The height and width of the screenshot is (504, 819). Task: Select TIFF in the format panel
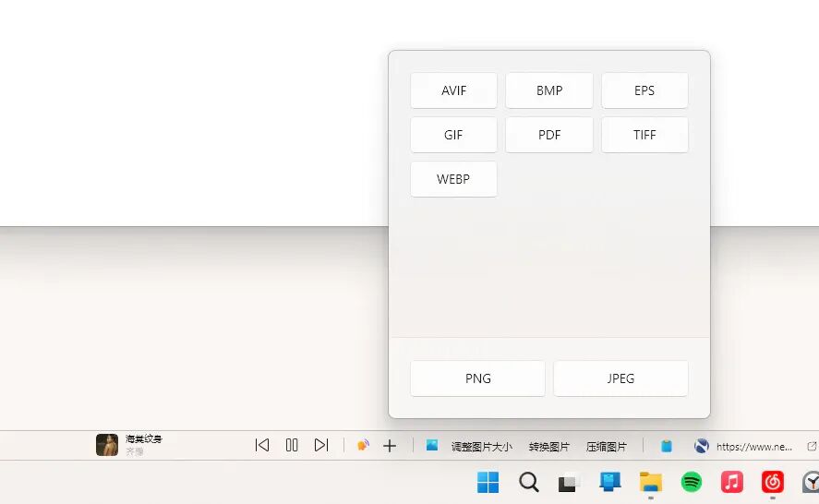pos(644,135)
